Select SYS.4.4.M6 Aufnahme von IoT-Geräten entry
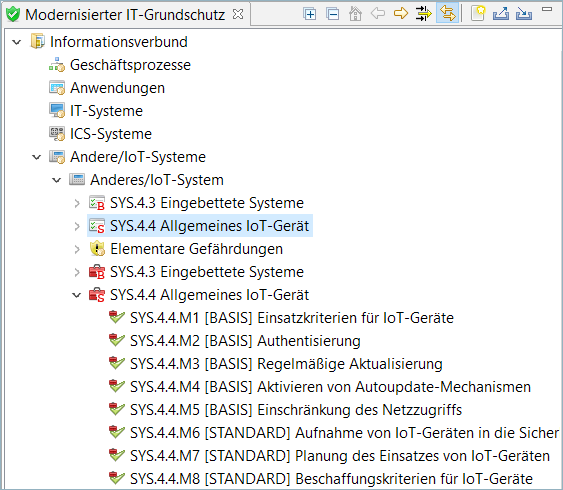Screen dimensions: 563x490 coord(344,433)
